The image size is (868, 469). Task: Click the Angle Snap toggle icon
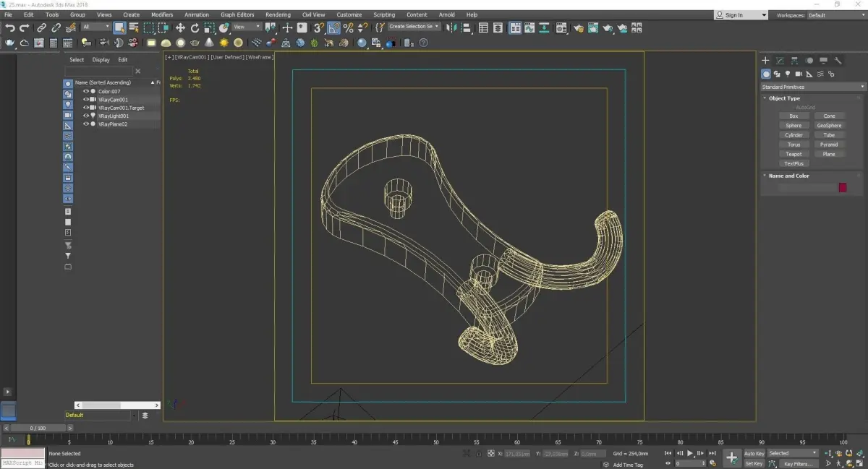[333, 27]
